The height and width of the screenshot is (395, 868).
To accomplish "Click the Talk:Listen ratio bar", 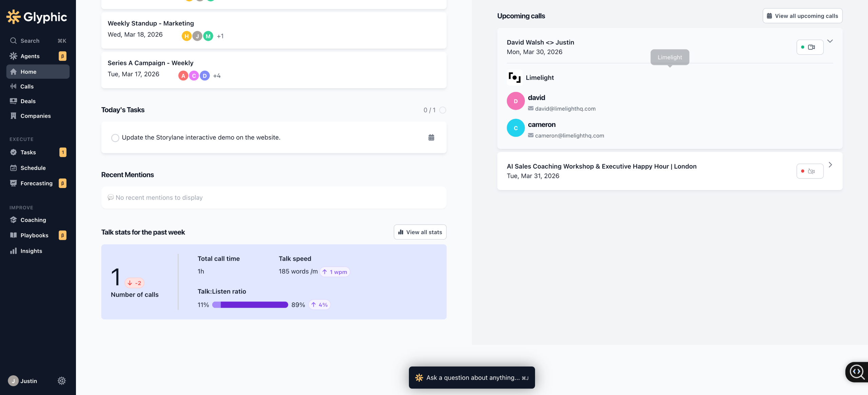I will pyautogui.click(x=250, y=305).
